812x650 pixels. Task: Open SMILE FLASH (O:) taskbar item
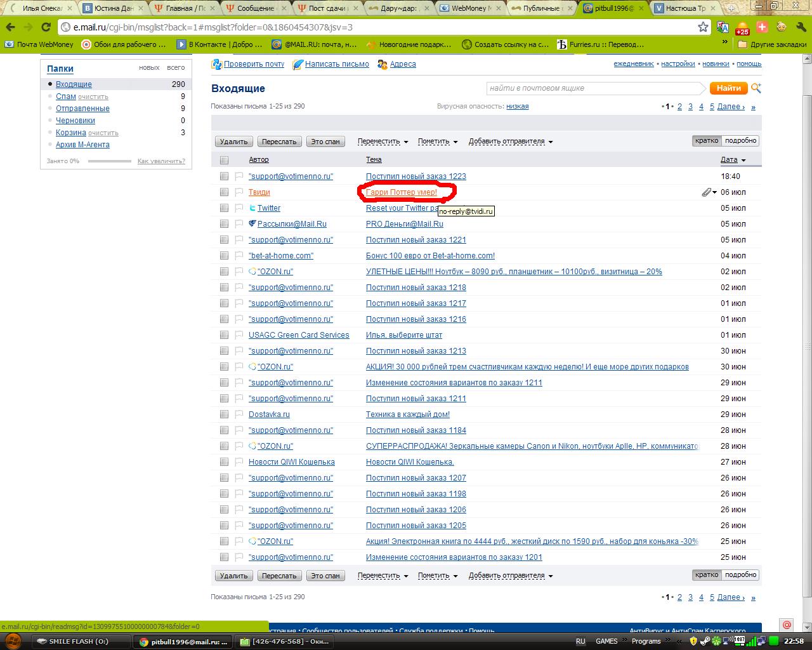pos(80,641)
